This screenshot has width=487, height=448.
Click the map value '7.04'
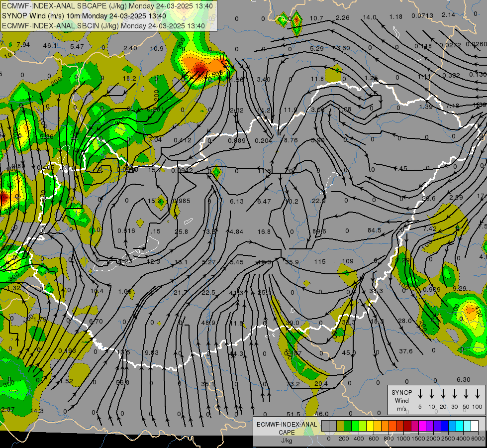(x=155, y=139)
